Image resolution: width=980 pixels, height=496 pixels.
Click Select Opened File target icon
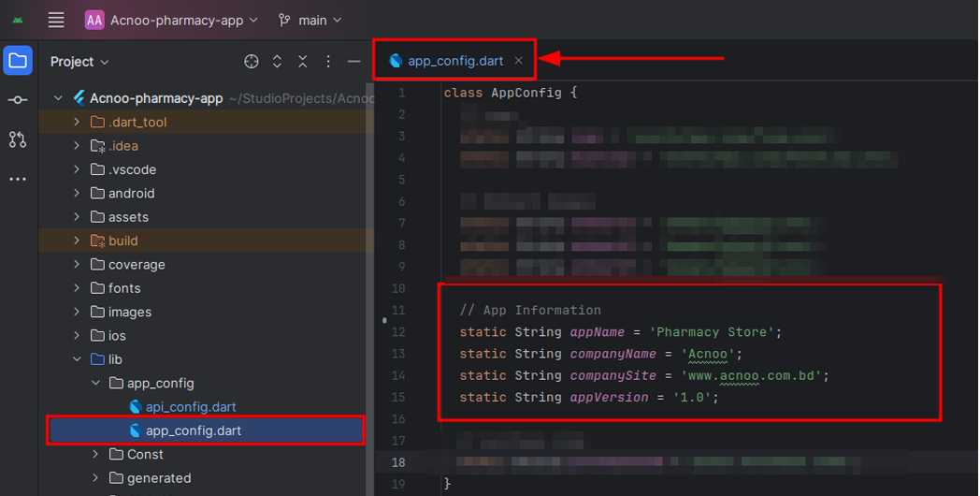[251, 62]
